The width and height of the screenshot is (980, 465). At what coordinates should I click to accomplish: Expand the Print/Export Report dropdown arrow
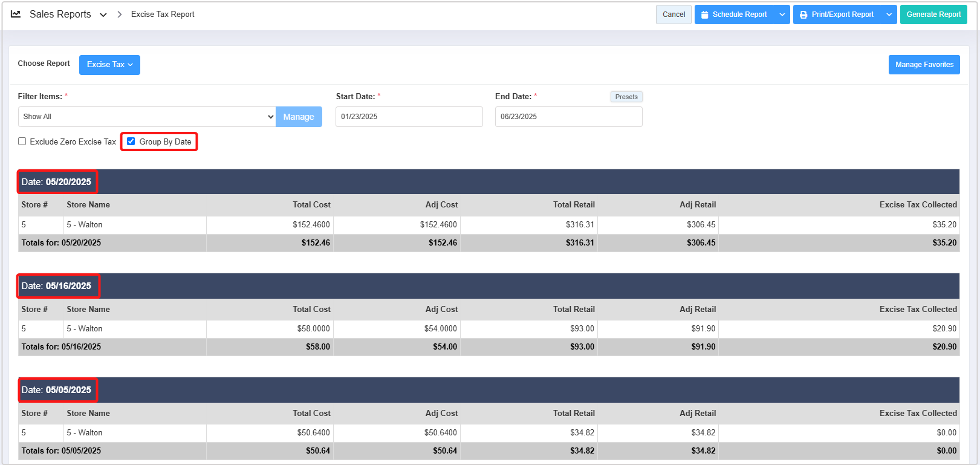click(889, 15)
